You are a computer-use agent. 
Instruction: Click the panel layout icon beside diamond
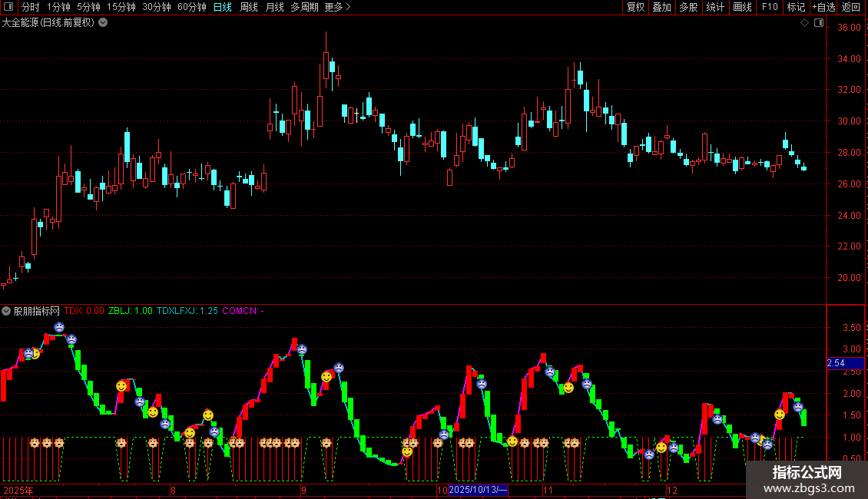pos(819,23)
